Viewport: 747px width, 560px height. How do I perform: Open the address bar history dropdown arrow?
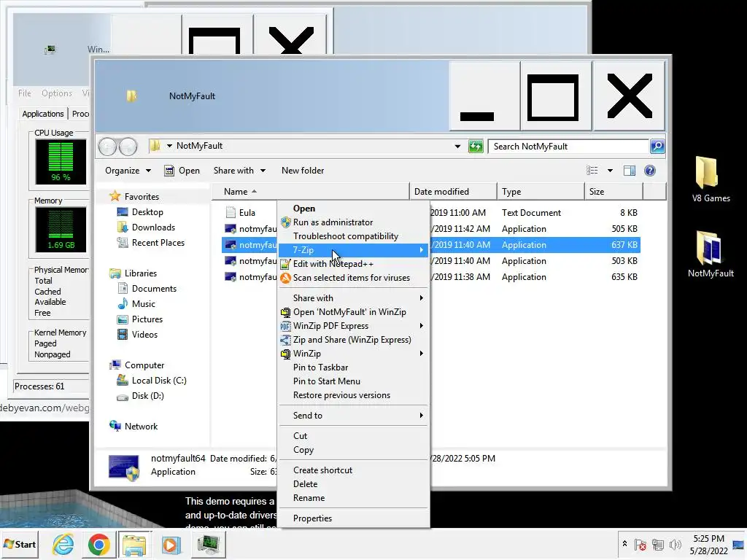point(457,146)
